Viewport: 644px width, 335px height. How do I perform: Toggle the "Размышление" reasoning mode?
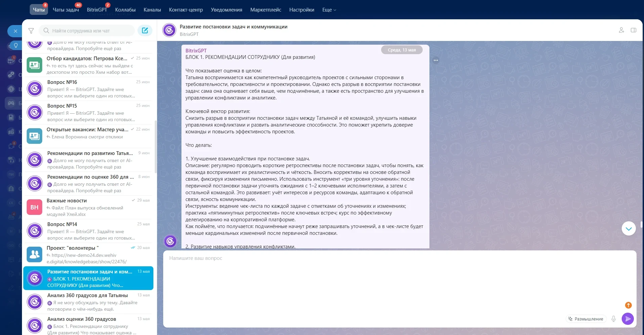(x=586, y=319)
